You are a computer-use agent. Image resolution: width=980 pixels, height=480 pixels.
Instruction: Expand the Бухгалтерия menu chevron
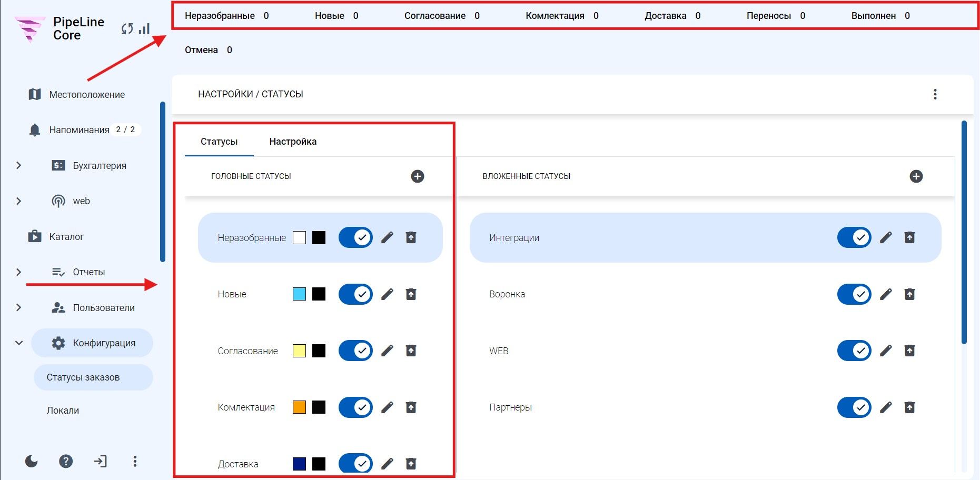19,165
